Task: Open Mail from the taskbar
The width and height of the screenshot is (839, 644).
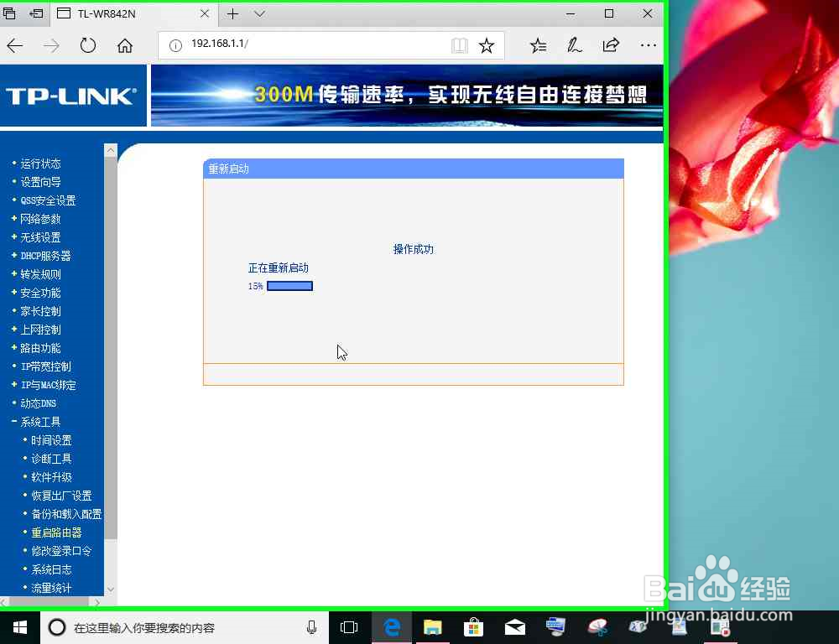Action: [514, 626]
